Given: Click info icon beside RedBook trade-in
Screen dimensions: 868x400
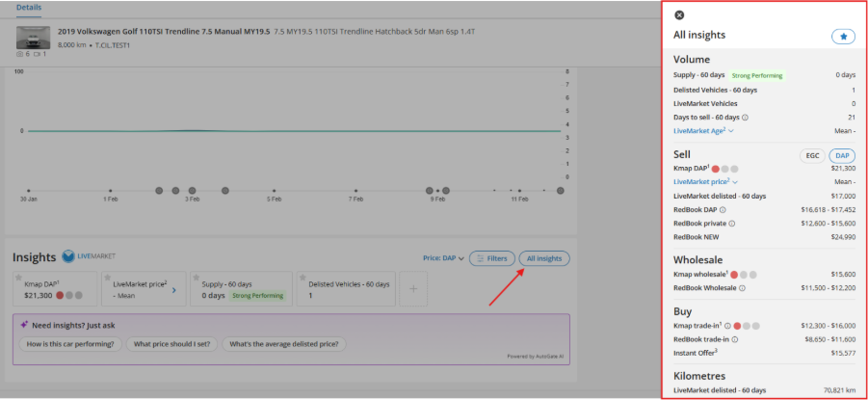Looking at the screenshot, I should pyautogui.click(x=736, y=339).
